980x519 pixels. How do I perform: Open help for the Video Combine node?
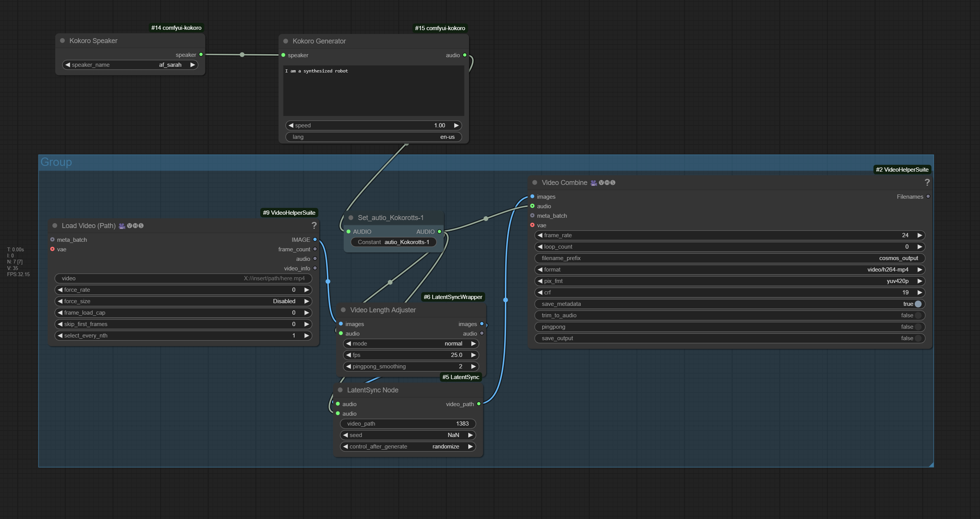[927, 183]
